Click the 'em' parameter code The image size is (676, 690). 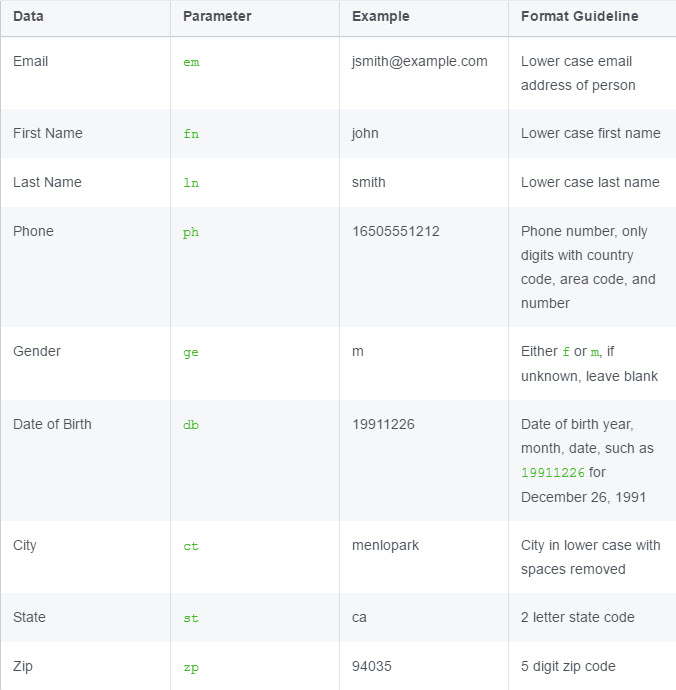[191, 62]
